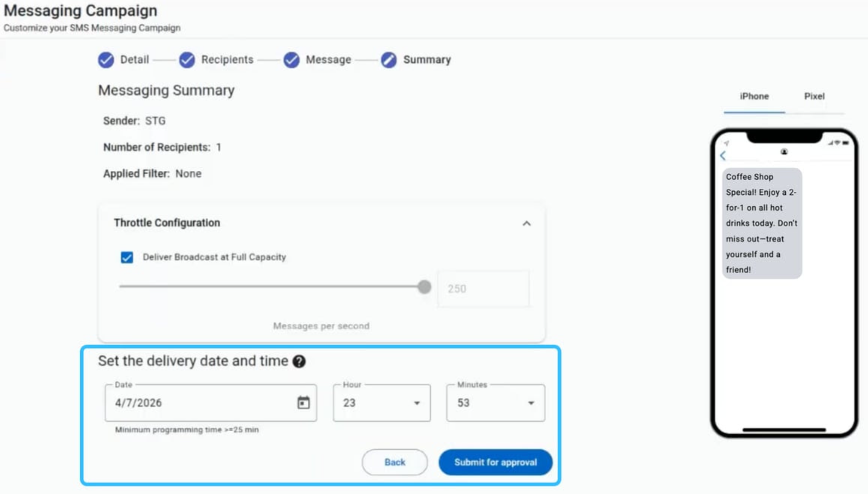The image size is (868, 494).
Task: Click the Coffee Shop message bubble
Action: pos(762,223)
